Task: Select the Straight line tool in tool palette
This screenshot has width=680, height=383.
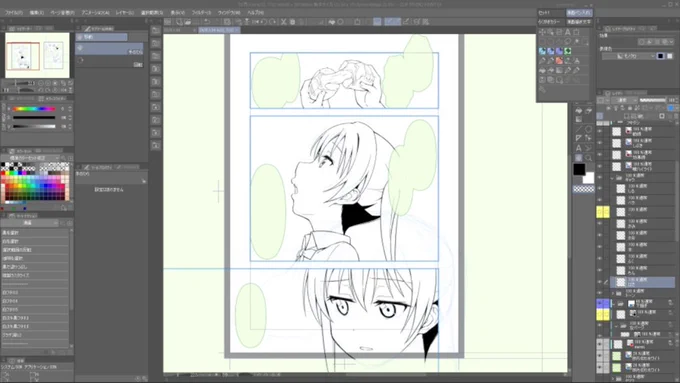Action: (x=579, y=129)
